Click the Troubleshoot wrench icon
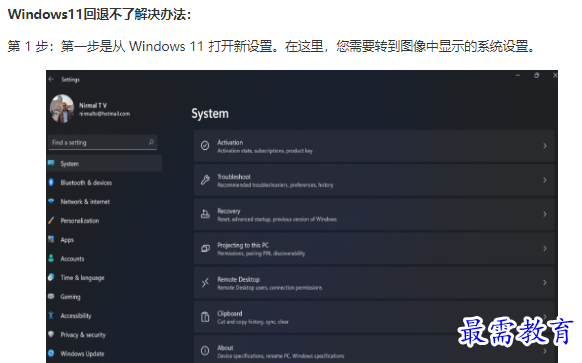This screenshot has width=582, height=363. tap(205, 180)
